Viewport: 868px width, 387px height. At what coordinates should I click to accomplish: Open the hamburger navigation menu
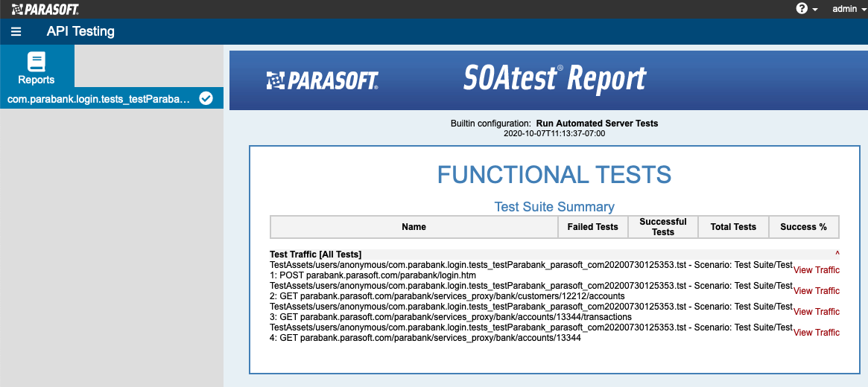click(16, 31)
